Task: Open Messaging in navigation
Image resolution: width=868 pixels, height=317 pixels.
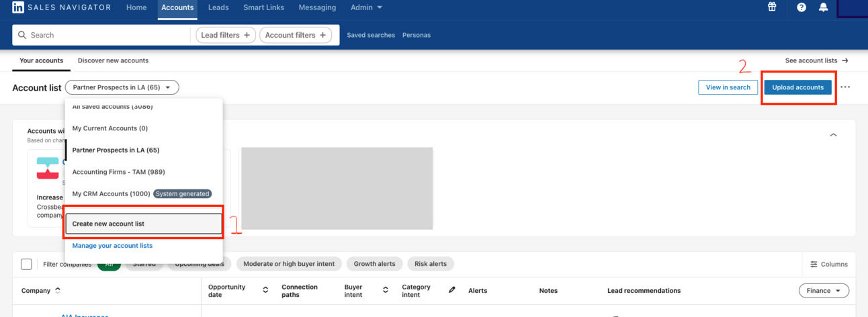Action: coord(317,7)
